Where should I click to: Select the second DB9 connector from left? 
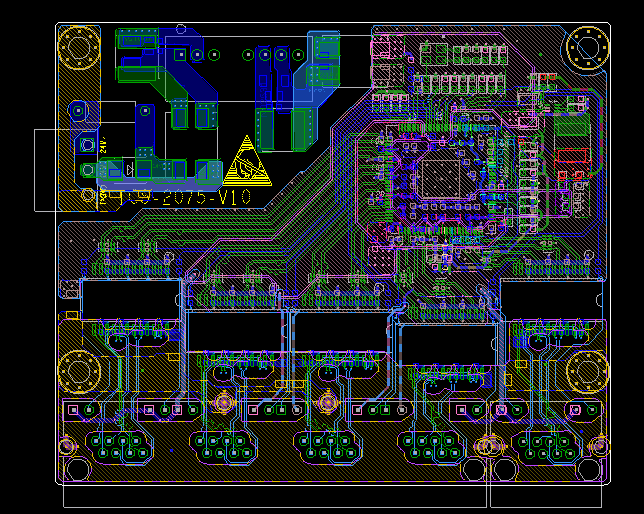pos(223,447)
